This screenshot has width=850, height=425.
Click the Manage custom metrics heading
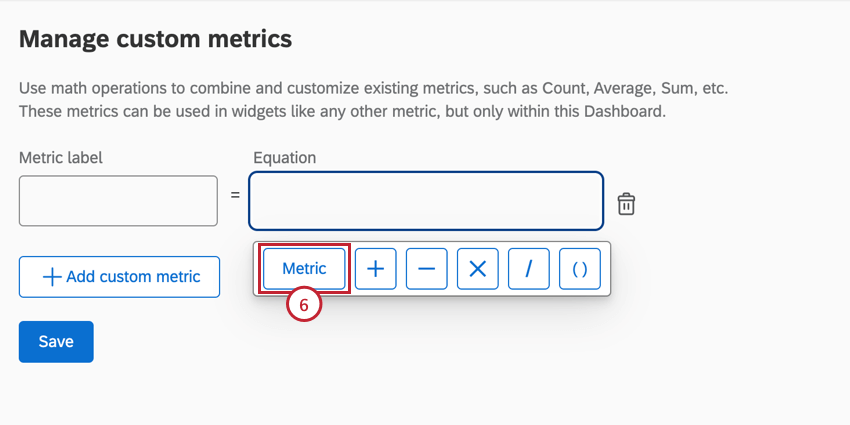(x=156, y=40)
